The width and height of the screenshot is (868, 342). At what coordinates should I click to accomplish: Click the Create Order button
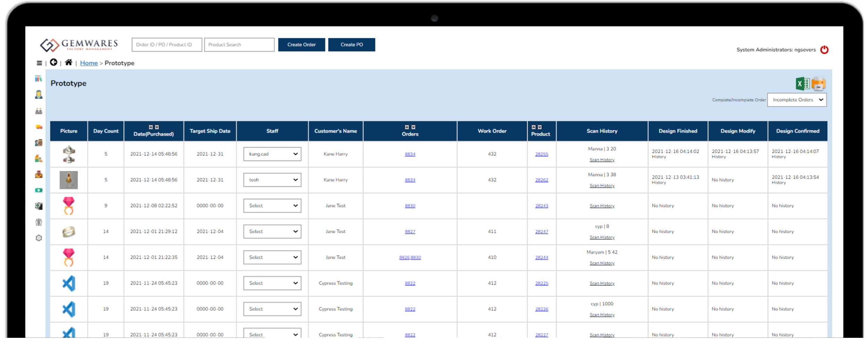pos(301,45)
